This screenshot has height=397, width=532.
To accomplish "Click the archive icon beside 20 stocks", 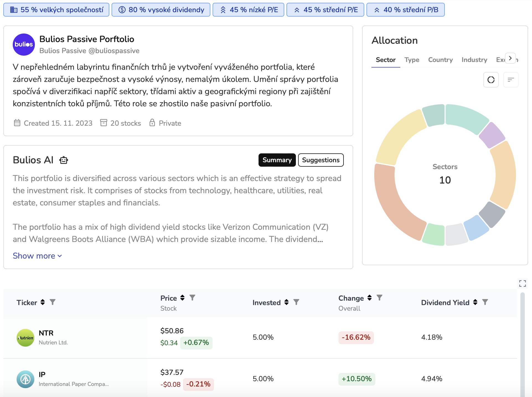I will (x=104, y=123).
